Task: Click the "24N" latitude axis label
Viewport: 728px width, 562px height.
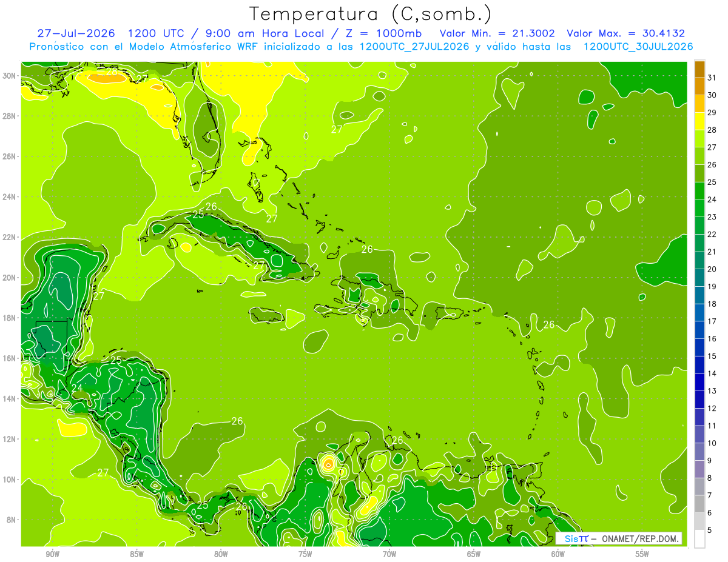Action: tap(9, 197)
